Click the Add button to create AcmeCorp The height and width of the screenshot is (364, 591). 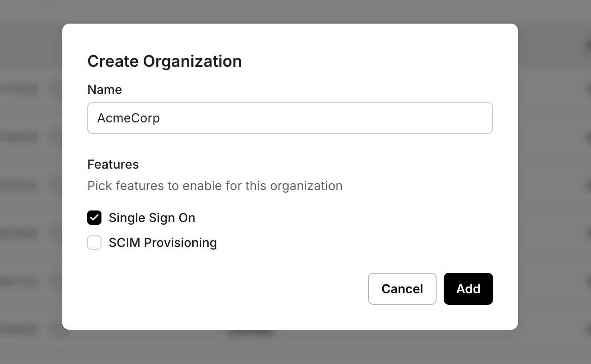click(468, 289)
